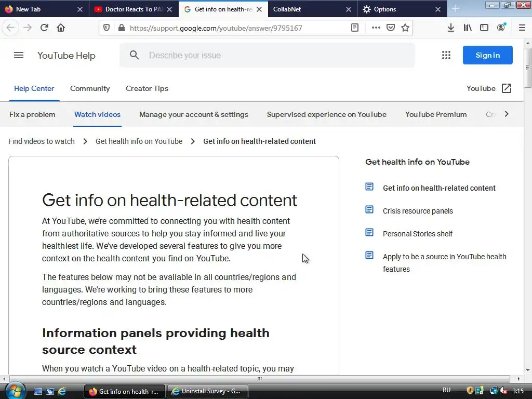Expand more topic tabs with right chevron
The width and height of the screenshot is (532, 399).
[507, 114]
